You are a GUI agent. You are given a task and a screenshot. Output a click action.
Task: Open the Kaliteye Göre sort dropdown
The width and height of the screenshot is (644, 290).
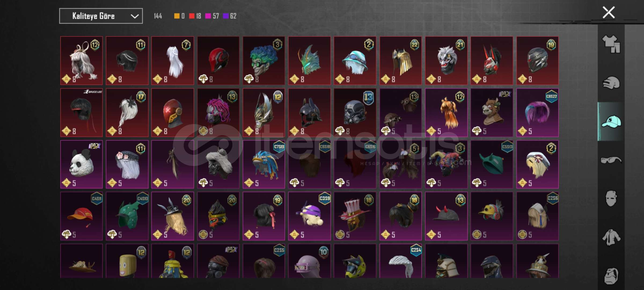101,16
